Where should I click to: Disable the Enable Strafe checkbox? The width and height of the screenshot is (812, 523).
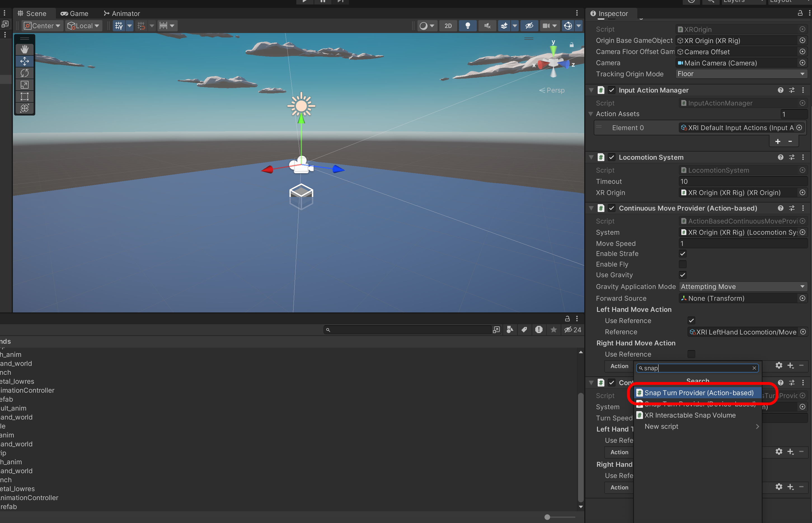click(682, 254)
